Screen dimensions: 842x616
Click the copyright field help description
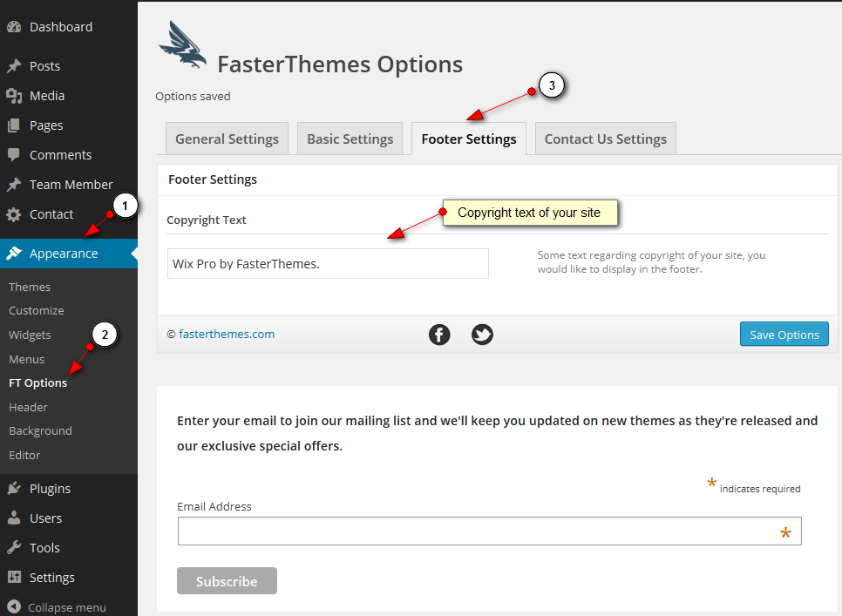(x=651, y=262)
